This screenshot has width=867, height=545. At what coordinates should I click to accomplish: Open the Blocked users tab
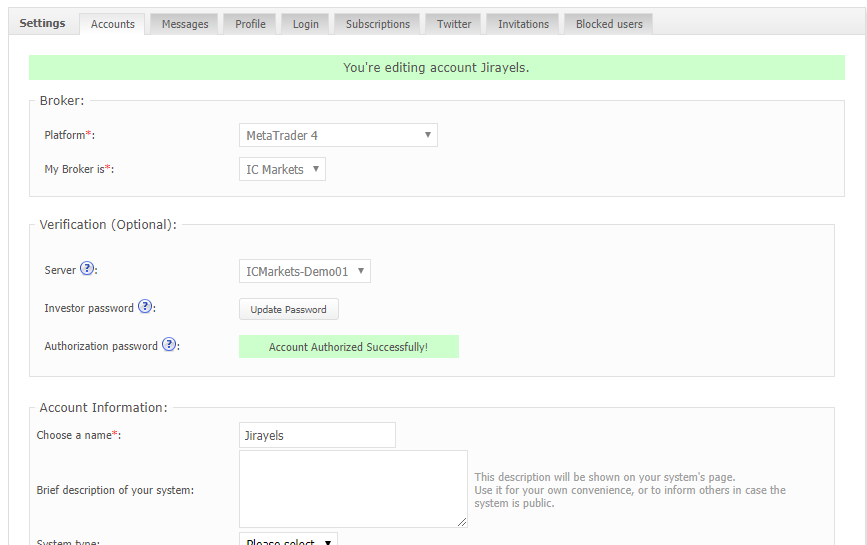[609, 24]
